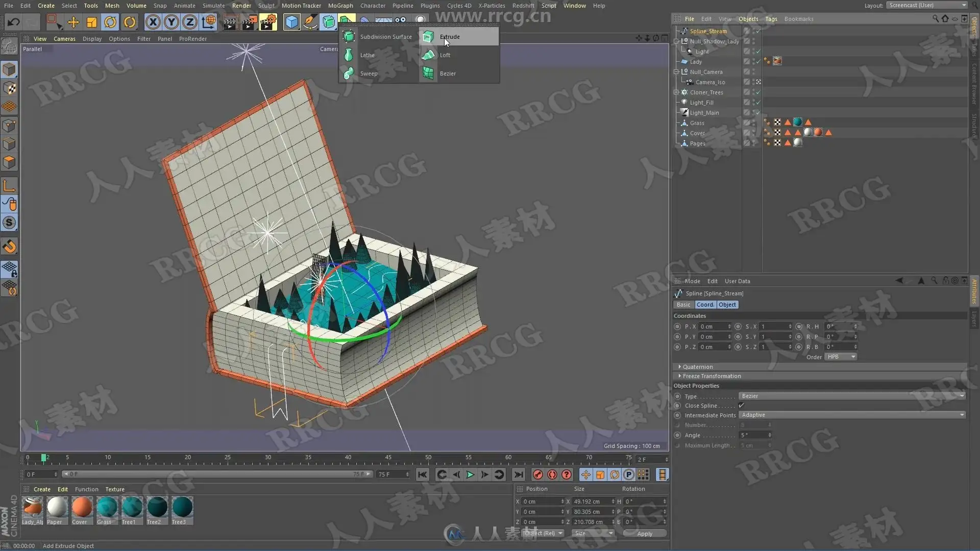Toggle the enable checkmark for Spline_Stream
The width and height of the screenshot is (980, 551).
point(758,31)
